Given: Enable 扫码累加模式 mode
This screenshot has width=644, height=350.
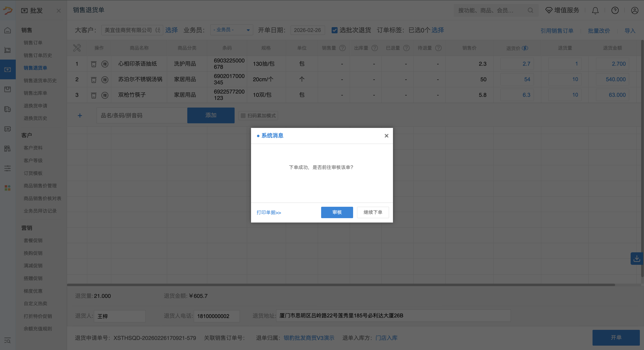Looking at the screenshot, I should (243, 115).
